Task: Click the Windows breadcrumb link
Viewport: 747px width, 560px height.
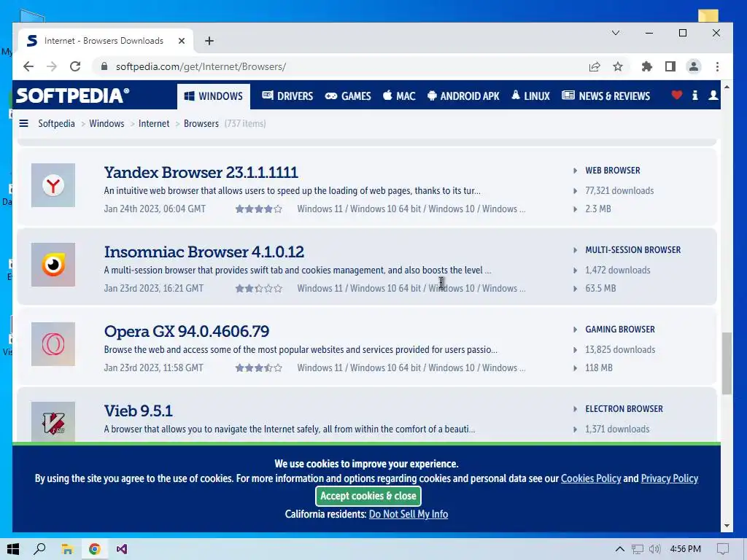Action: tap(107, 123)
